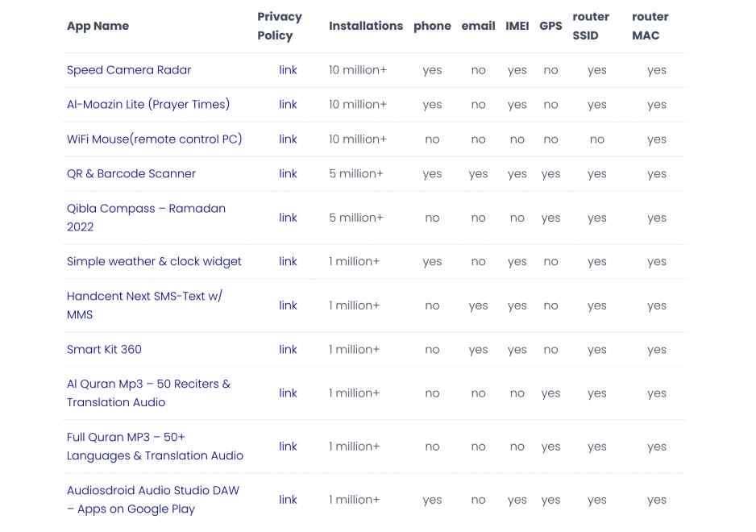Click WiFi Mouse's router MAC 'yes' value
The height and width of the screenshot is (532, 756).
click(x=657, y=140)
